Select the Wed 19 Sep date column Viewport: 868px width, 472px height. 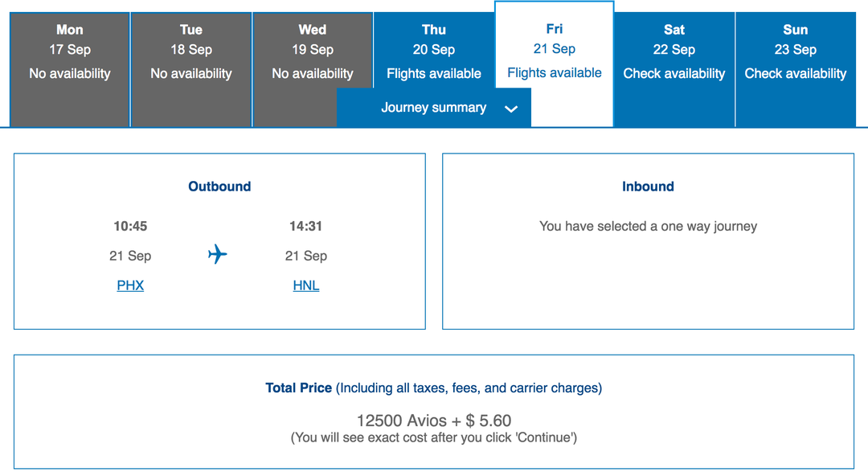(312, 50)
